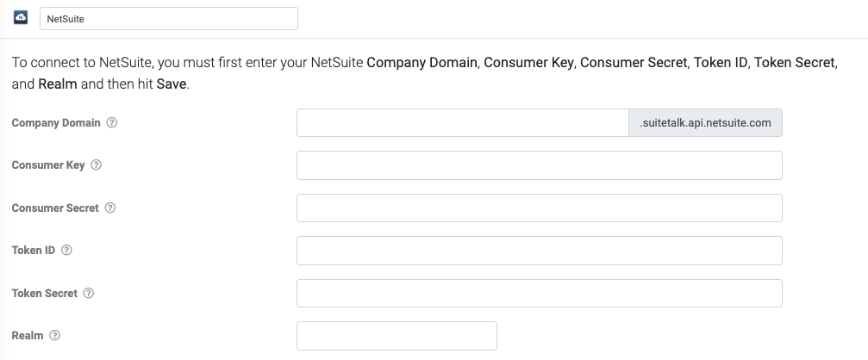Show help for Token Secret via its icon
Image resolution: width=868 pixels, height=360 pixels.
point(89,293)
